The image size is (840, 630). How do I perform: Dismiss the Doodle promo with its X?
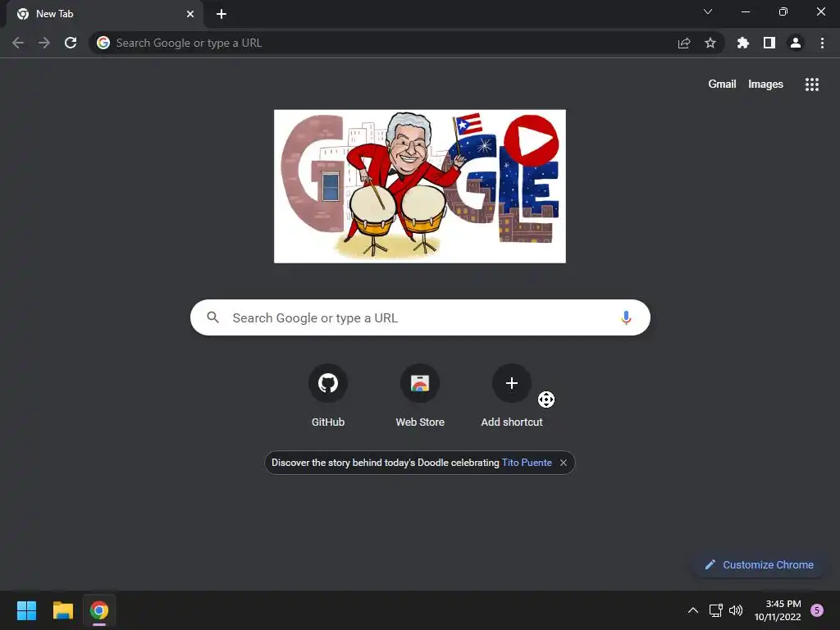[x=564, y=463]
